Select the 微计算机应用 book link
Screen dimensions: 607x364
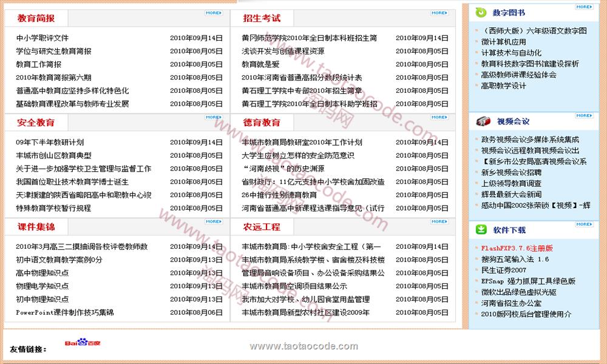[x=503, y=42]
